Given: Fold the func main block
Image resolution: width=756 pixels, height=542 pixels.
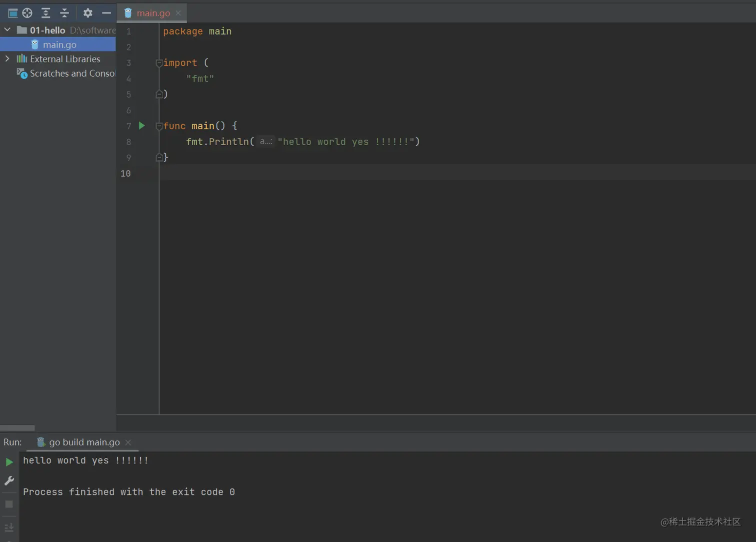Looking at the screenshot, I should [159, 126].
